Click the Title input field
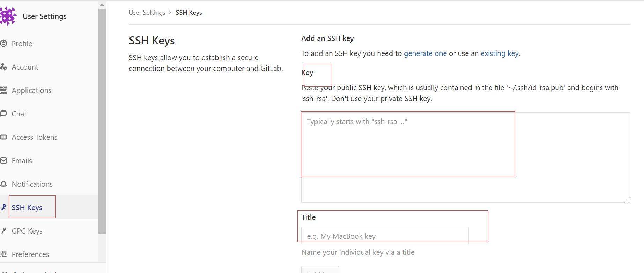 coord(385,236)
